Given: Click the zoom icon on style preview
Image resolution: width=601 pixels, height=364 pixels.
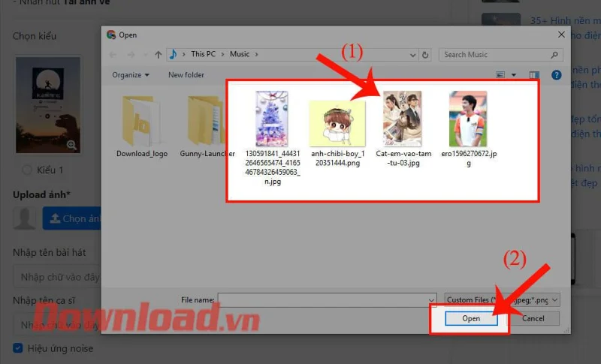Looking at the screenshot, I should 71,145.
